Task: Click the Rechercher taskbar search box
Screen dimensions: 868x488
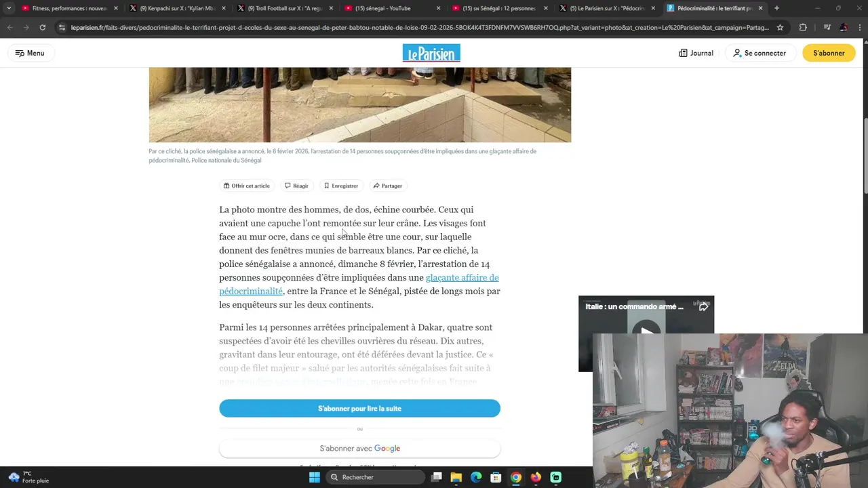Action: pos(374,477)
